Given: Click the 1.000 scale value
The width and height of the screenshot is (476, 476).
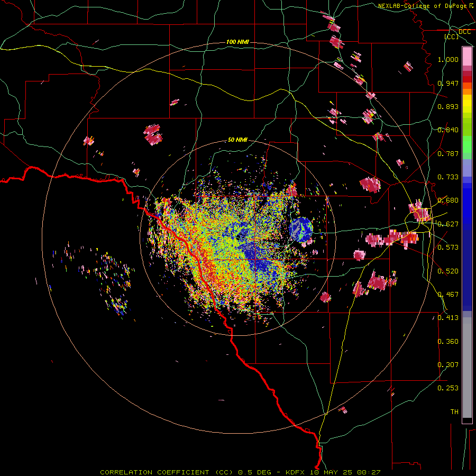Looking at the screenshot, I should [448, 59].
